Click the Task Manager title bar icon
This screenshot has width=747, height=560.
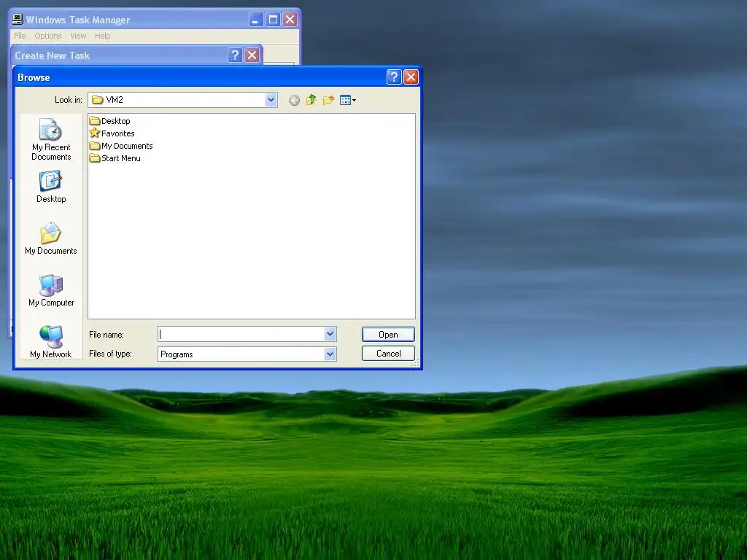[x=18, y=20]
